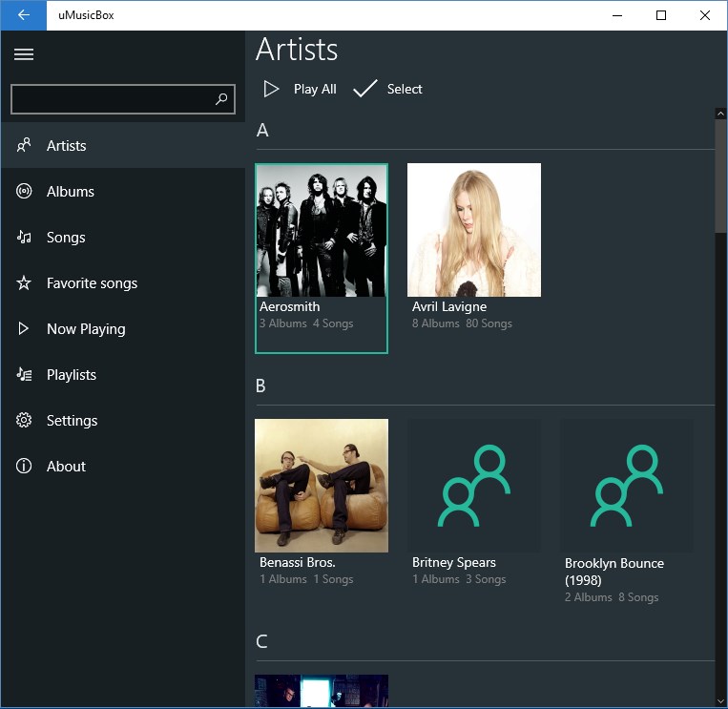
Task: Click '8 Albums 80 Songs' text
Action: tap(462, 323)
